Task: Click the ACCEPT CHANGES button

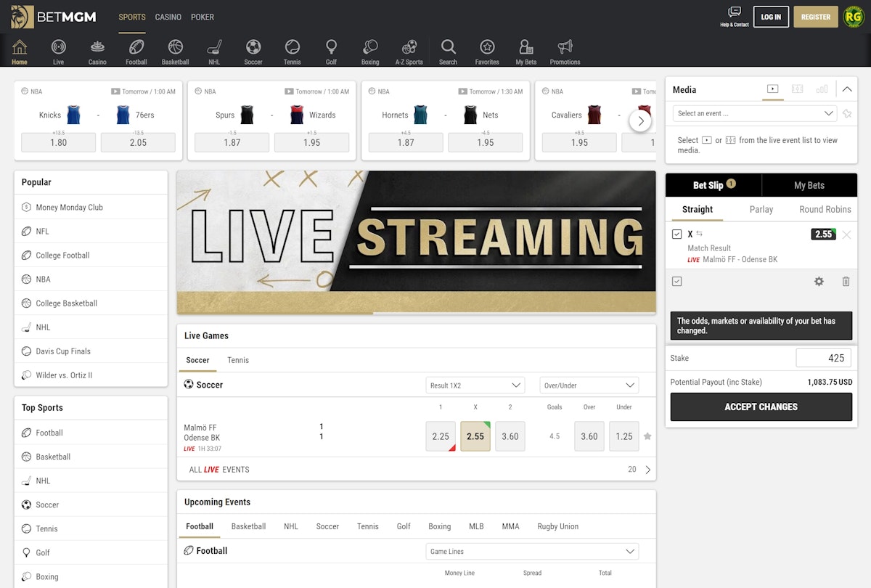Action: pos(761,407)
